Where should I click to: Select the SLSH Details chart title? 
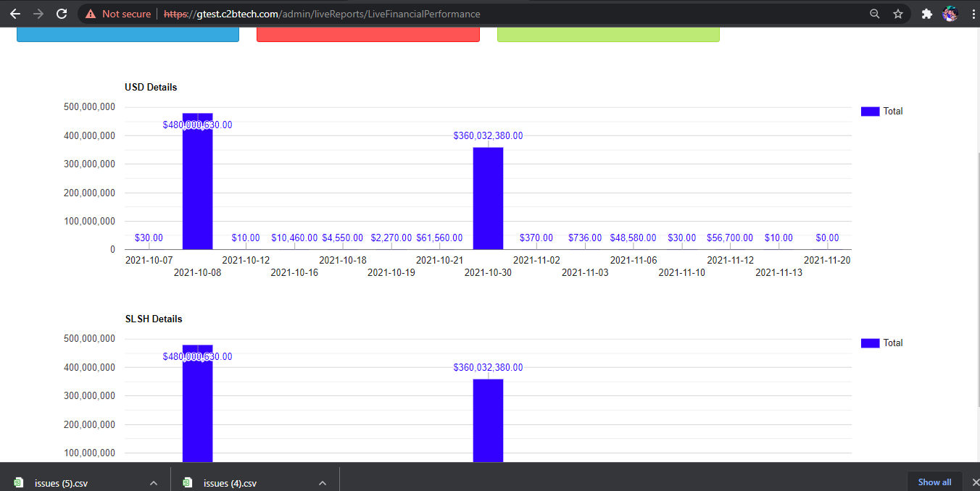[154, 319]
